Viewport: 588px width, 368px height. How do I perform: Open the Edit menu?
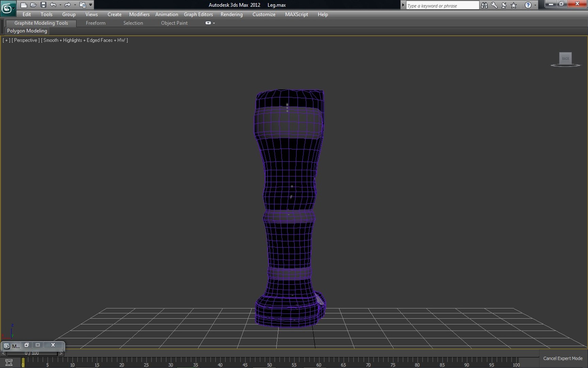coord(27,14)
